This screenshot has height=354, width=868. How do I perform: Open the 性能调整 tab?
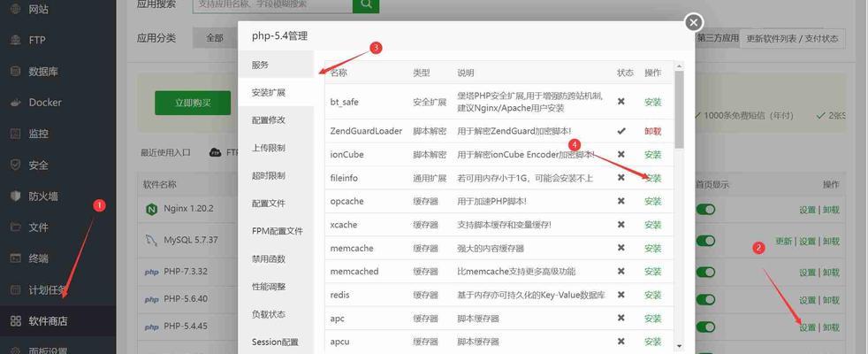click(276, 287)
